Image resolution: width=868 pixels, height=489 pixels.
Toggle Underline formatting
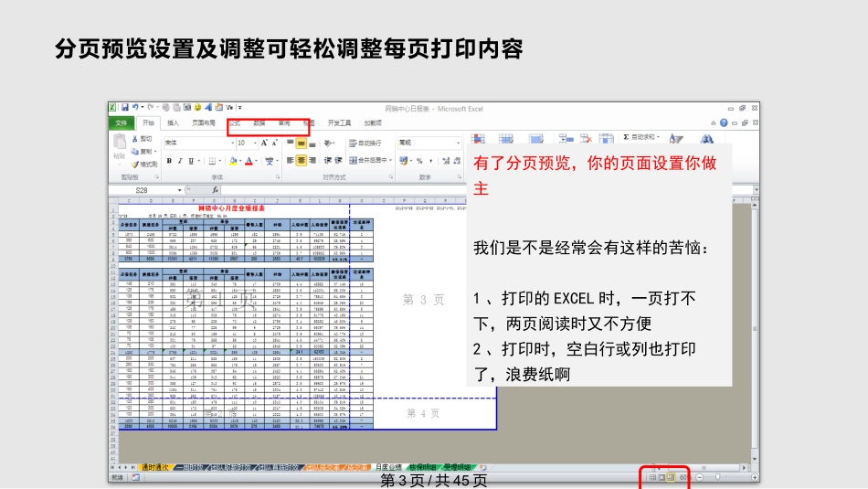click(x=191, y=161)
